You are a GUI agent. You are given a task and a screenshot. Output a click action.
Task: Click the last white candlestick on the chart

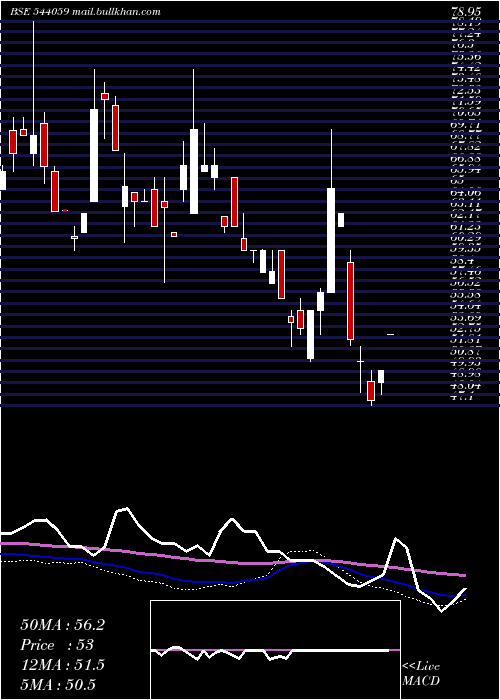point(381,376)
